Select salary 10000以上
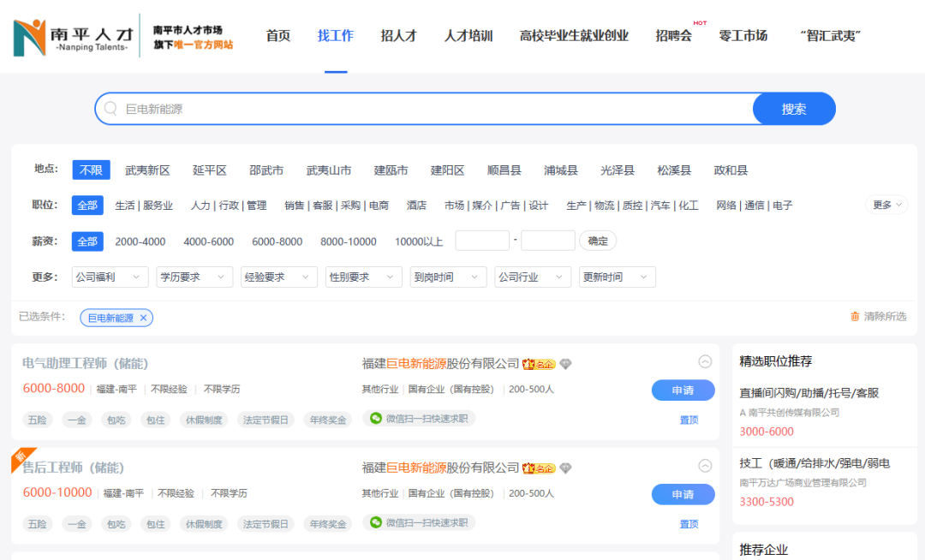 (419, 241)
